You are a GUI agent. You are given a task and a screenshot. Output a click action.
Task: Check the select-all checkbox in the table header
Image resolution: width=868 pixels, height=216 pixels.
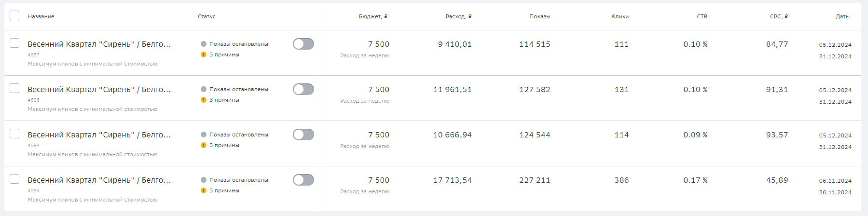click(x=14, y=15)
